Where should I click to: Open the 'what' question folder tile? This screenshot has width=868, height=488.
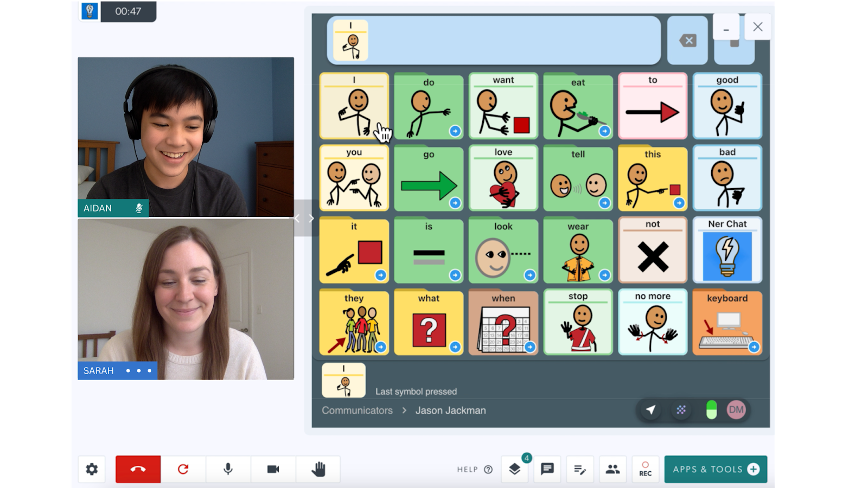click(x=429, y=323)
